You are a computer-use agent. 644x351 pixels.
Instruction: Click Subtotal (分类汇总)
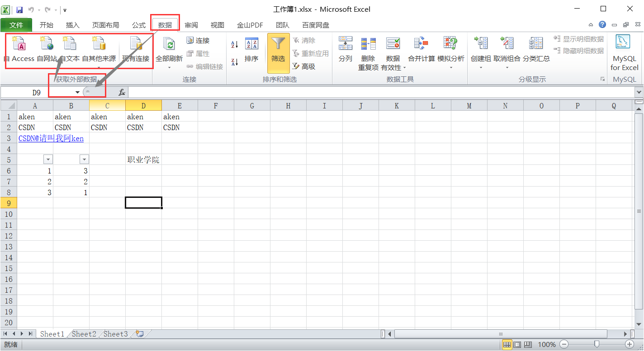click(536, 50)
